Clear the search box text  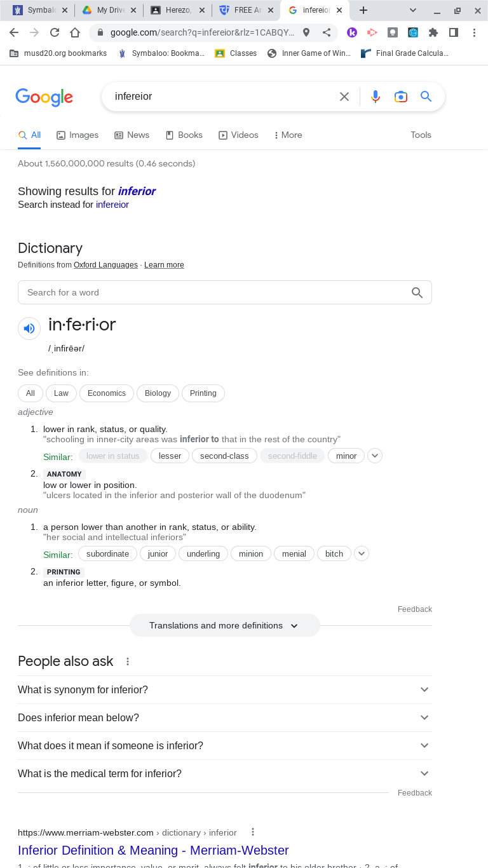[344, 97]
